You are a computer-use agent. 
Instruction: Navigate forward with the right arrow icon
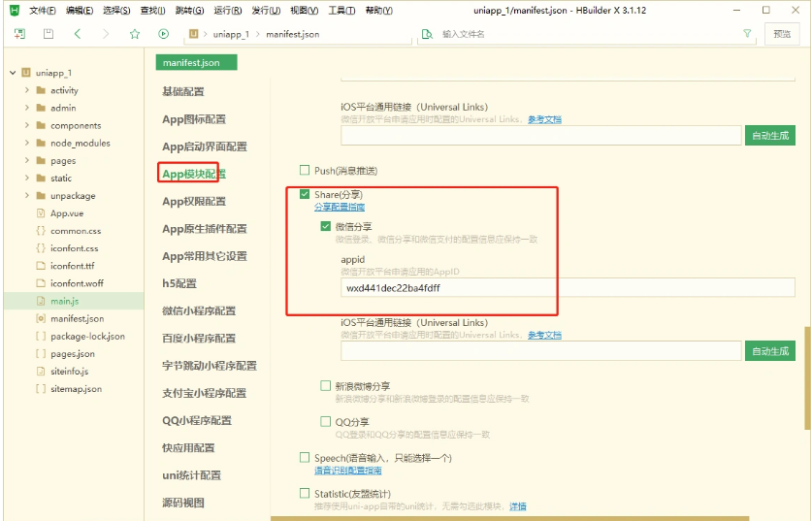[105, 34]
